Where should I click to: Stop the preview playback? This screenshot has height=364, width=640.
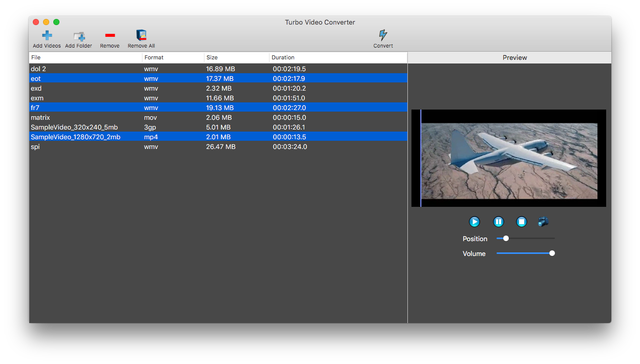[522, 222]
